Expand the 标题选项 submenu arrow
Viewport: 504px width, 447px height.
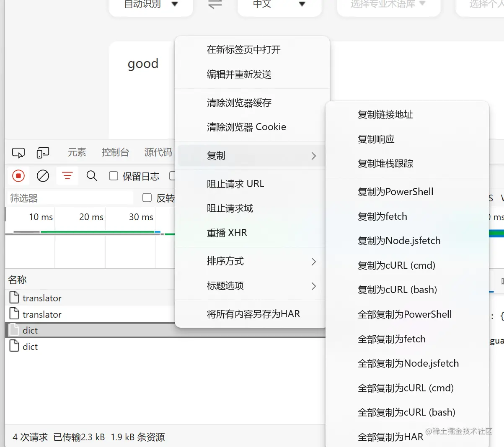tap(314, 286)
